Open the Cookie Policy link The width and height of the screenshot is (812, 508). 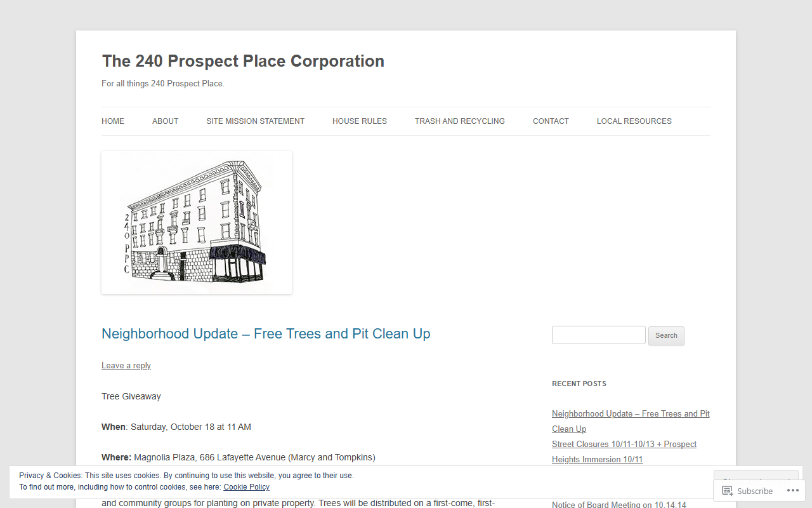pos(246,487)
